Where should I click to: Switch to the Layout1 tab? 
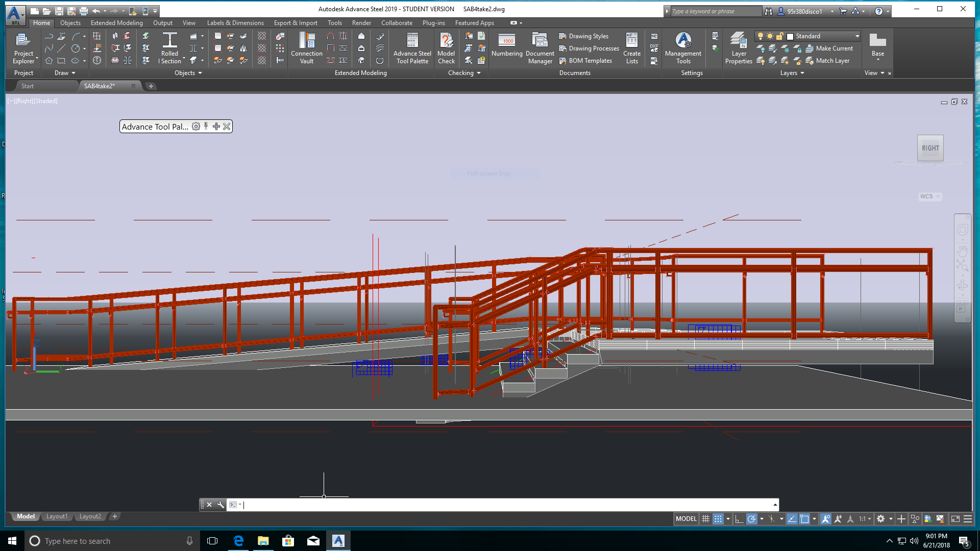point(57,516)
